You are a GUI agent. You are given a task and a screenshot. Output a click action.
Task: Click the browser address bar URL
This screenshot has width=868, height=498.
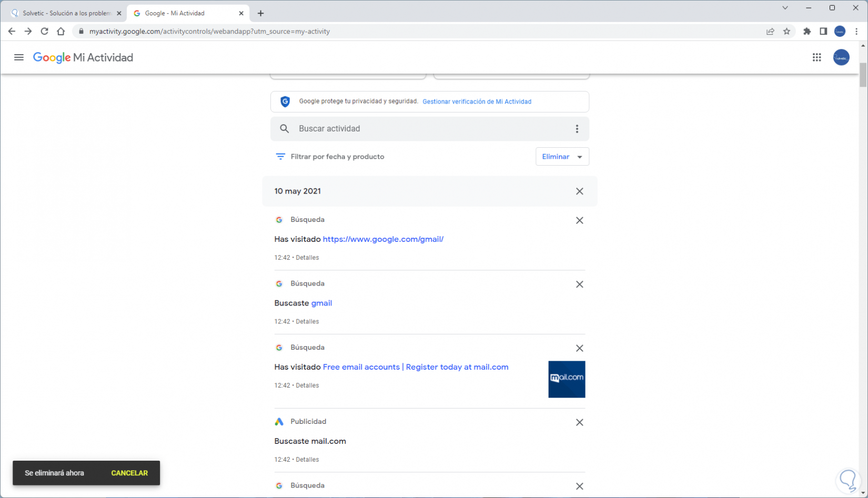point(209,32)
